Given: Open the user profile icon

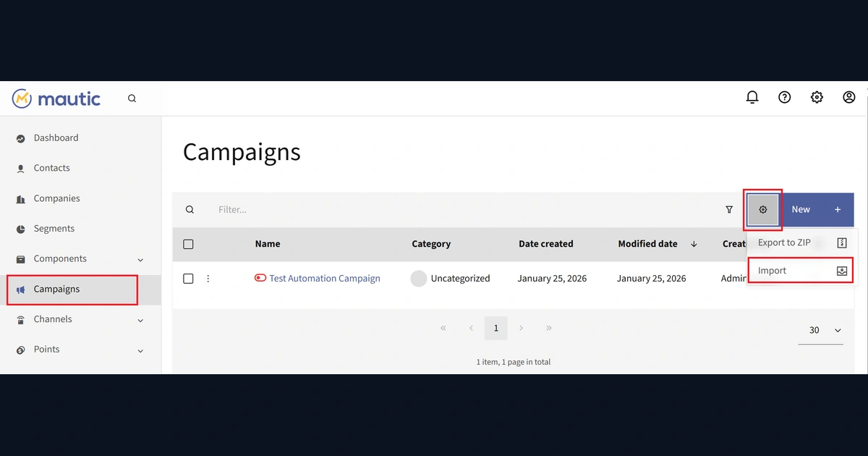Looking at the screenshot, I should click(x=849, y=97).
